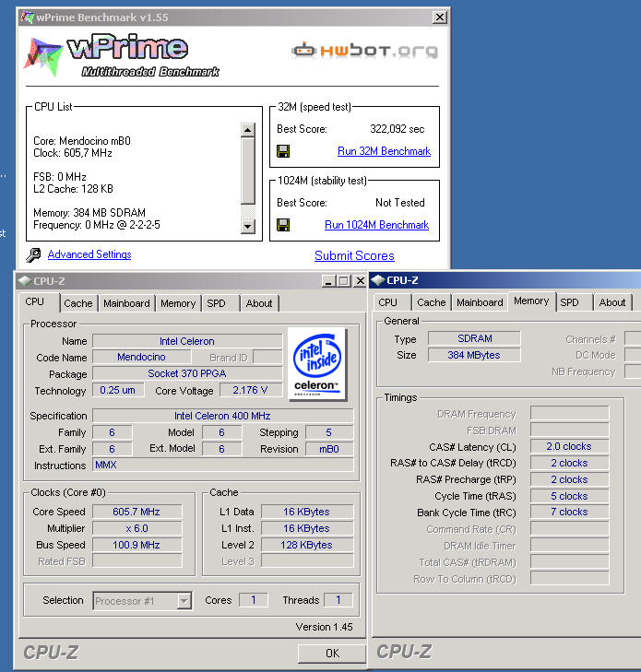Viewport: 641px width, 672px height.
Task: Click 'Clock: 605,7 MHz' in CPU List
Action: [73, 153]
